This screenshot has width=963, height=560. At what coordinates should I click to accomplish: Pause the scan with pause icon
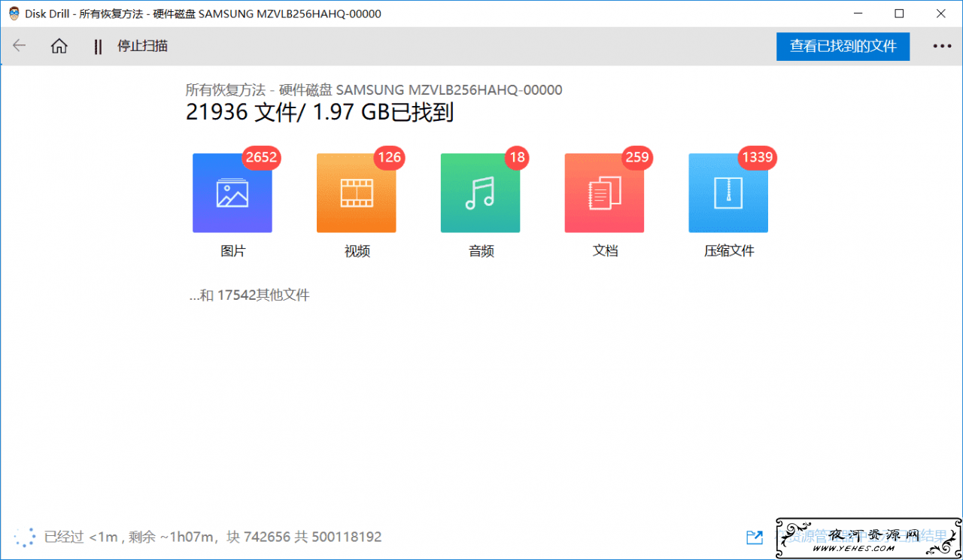click(x=98, y=47)
